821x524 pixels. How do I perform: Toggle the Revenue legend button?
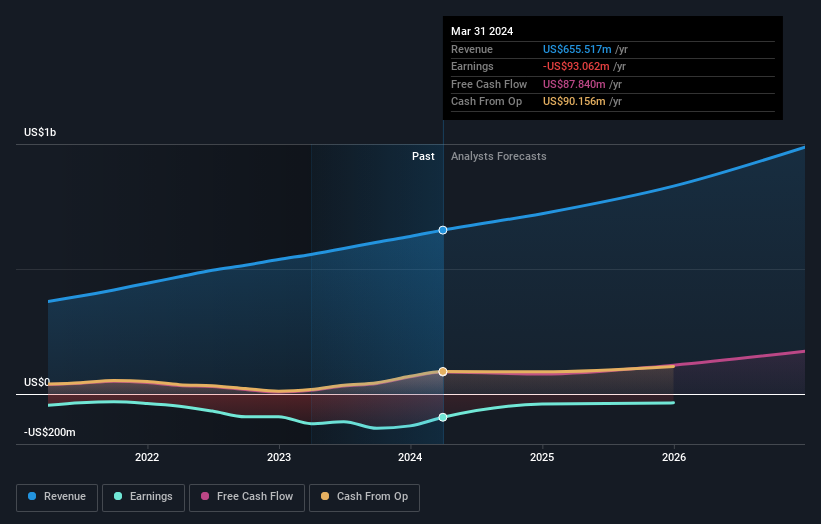point(57,497)
